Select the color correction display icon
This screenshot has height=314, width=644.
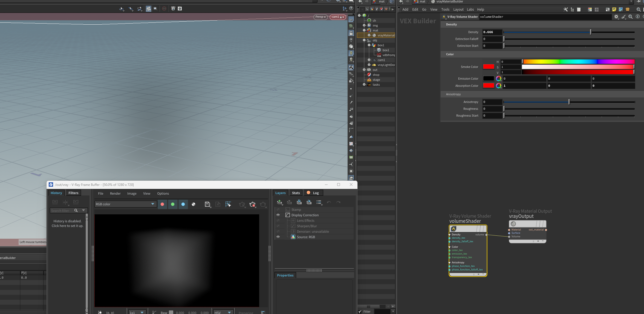pyautogui.click(x=194, y=204)
